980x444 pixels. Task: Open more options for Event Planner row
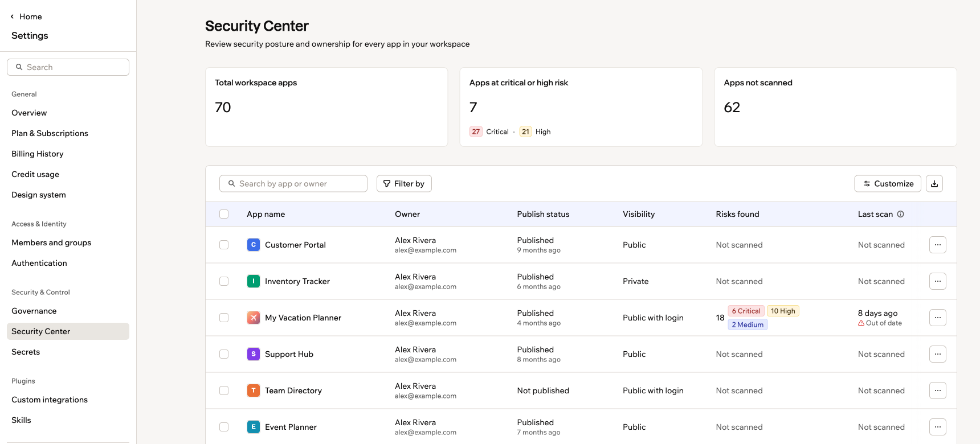click(x=938, y=427)
